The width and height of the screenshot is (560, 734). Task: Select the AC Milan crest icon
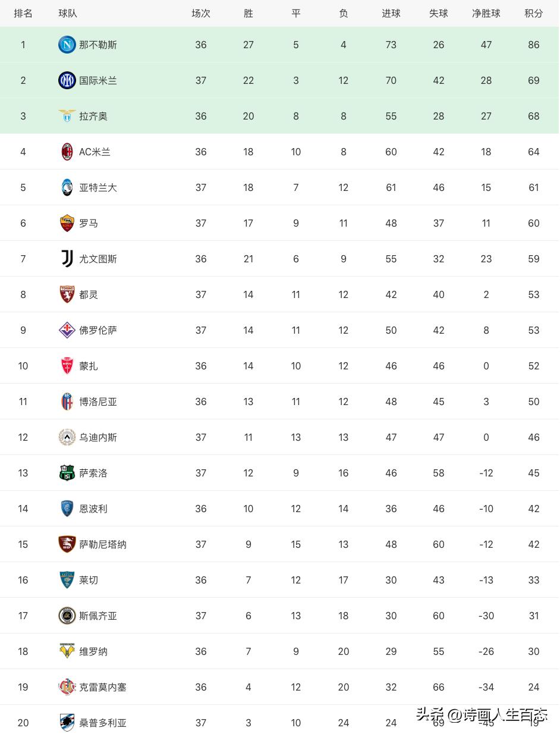click(67, 152)
